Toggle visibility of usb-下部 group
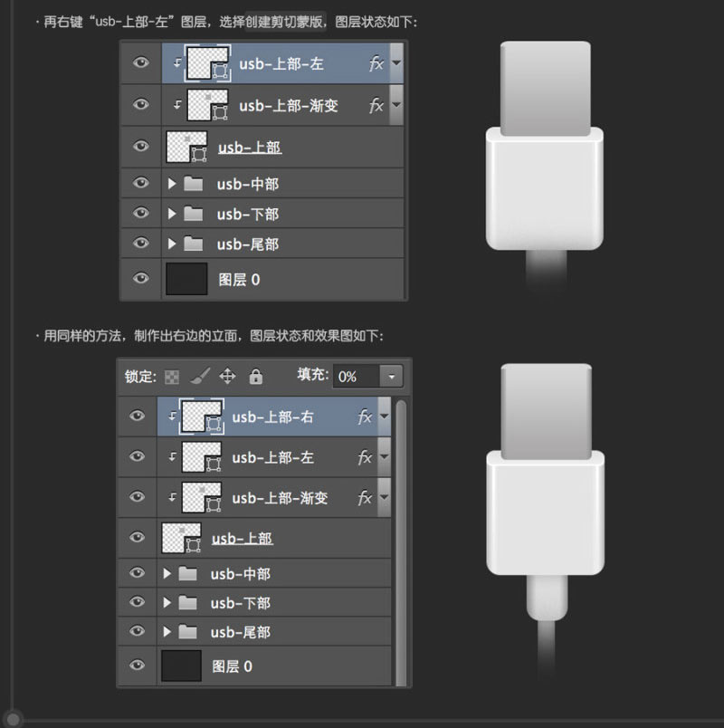This screenshot has height=728, width=724. 137,602
